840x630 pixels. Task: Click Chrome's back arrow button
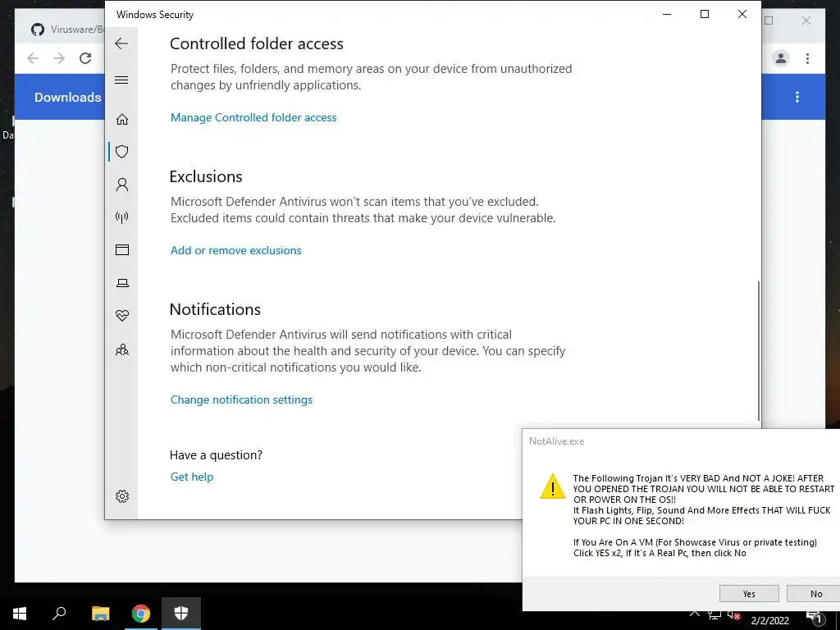coord(33,58)
